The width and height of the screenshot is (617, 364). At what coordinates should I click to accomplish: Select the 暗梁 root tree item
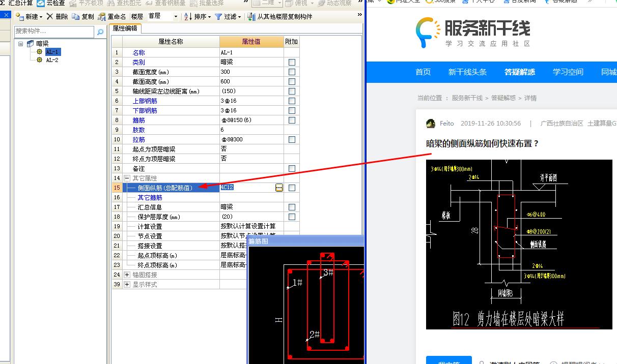coord(42,44)
